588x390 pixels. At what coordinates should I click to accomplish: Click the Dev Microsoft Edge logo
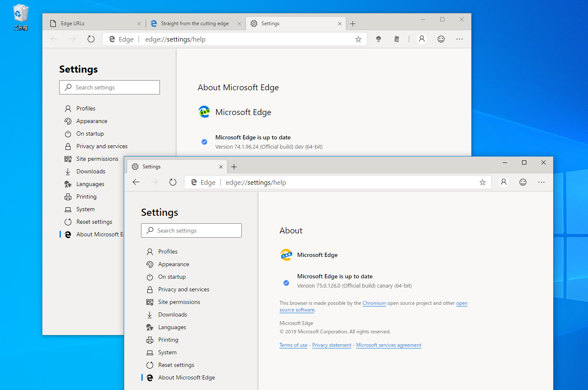pos(204,112)
